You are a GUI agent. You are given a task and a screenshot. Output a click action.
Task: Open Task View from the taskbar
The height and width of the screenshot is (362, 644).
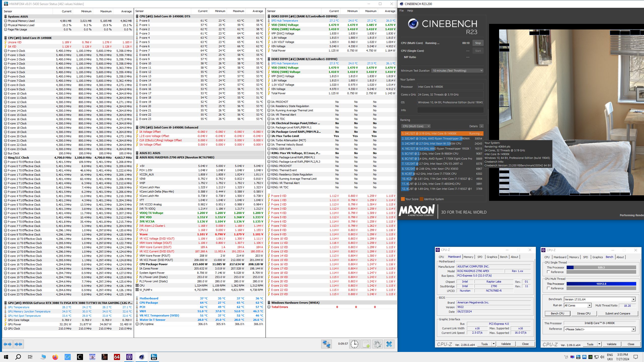pos(30,357)
